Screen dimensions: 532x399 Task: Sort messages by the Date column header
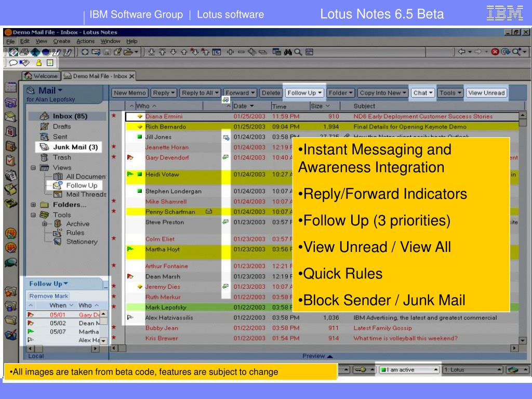[x=244, y=106]
